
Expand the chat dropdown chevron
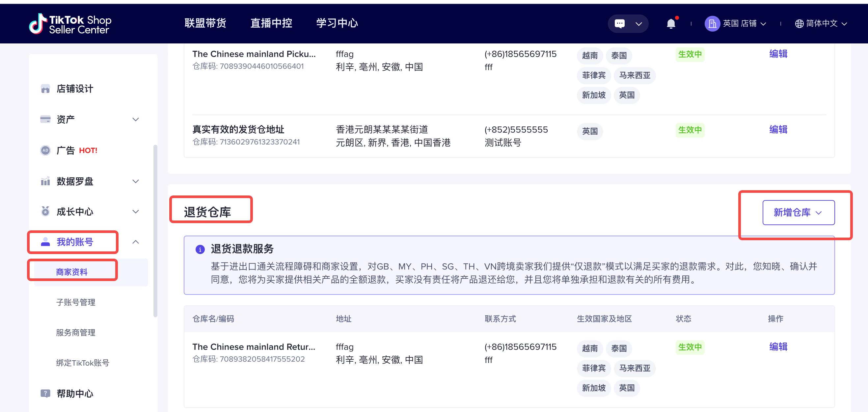pyautogui.click(x=638, y=24)
